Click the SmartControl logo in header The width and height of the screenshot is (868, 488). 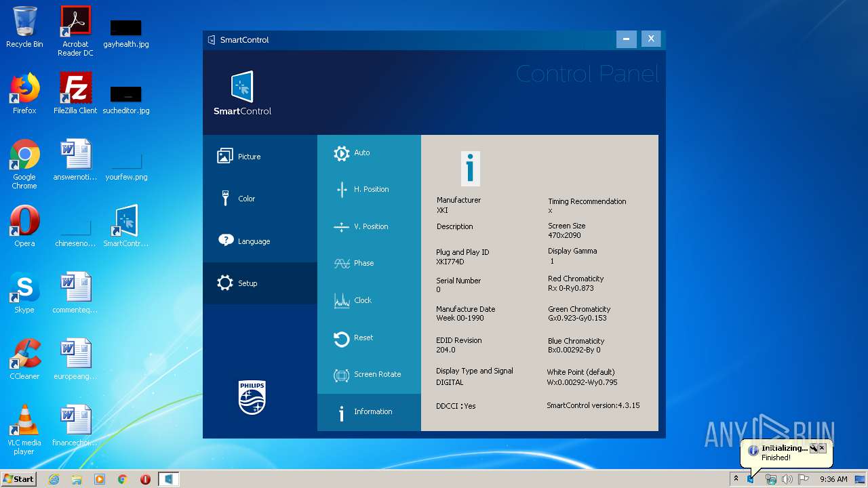click(x=242, y=94)
